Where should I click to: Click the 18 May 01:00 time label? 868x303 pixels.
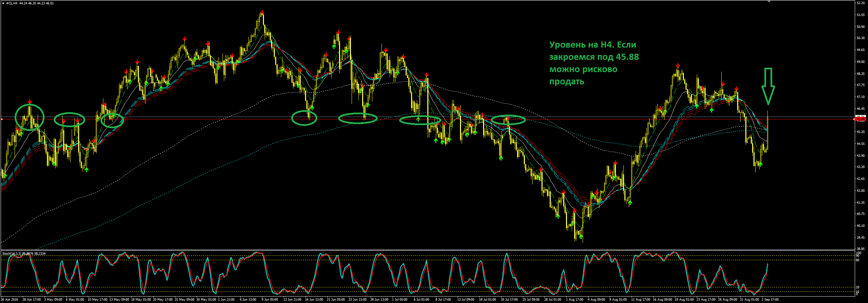point(141,300)
